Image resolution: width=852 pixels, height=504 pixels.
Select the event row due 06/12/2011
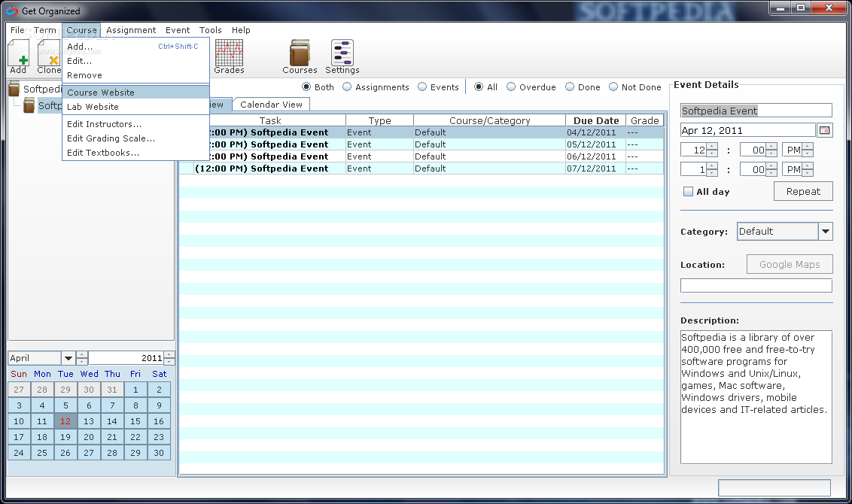point(421,156)
